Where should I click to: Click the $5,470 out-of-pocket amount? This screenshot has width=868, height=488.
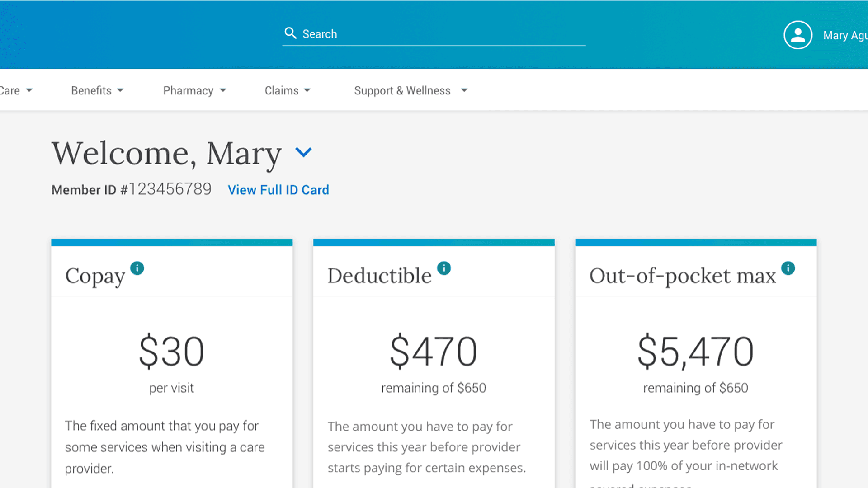(x=695, y=352)
